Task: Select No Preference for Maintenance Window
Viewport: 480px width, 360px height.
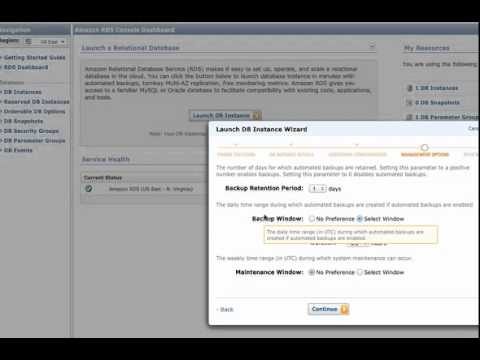Action: click(312, 272)
